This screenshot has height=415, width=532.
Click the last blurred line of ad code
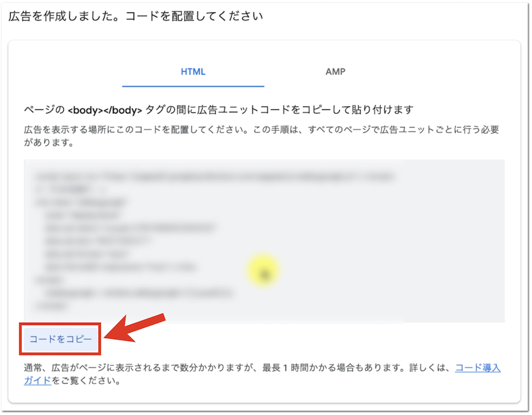(52, 306)
